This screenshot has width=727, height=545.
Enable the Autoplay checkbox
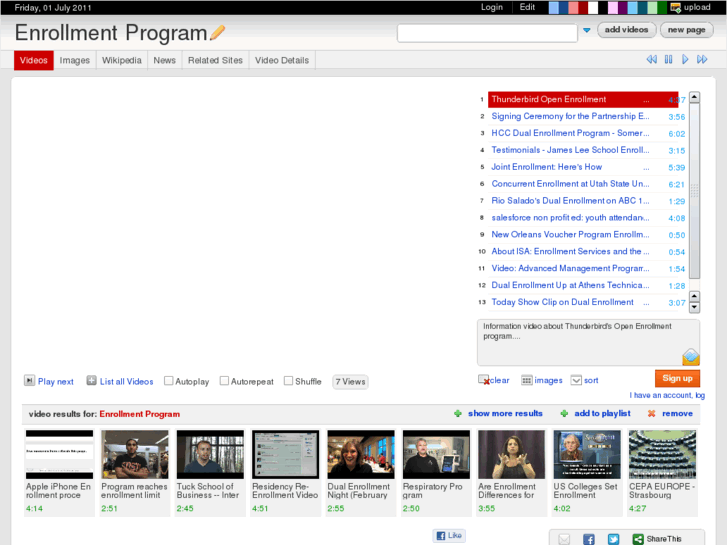point(169,381)
